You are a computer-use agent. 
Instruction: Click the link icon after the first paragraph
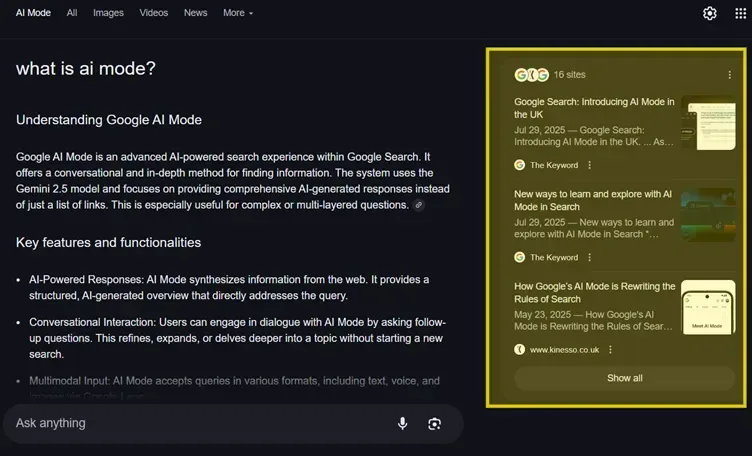(x=419, y=205)
